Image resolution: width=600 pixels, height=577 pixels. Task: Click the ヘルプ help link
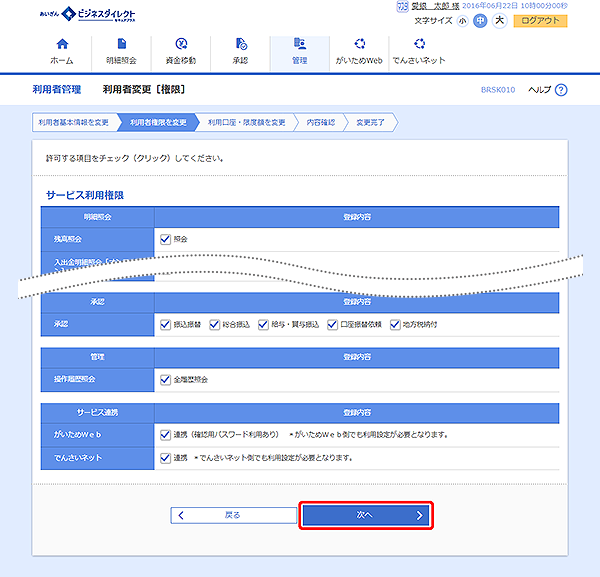(x=540, y=90)
